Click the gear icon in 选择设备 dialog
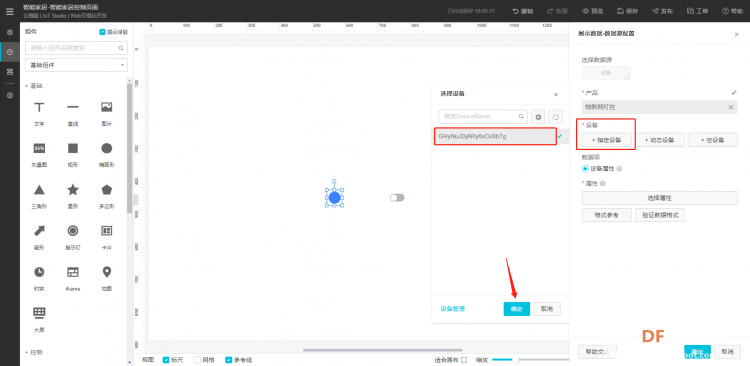The height and width of the screenshot is (366, 750). (539, 117)
